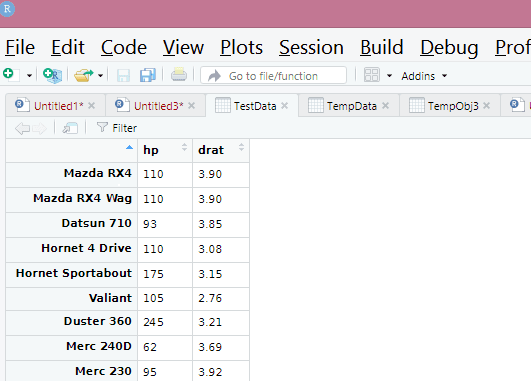Select the Mazda RX4 Wag row name

point(82,198)
